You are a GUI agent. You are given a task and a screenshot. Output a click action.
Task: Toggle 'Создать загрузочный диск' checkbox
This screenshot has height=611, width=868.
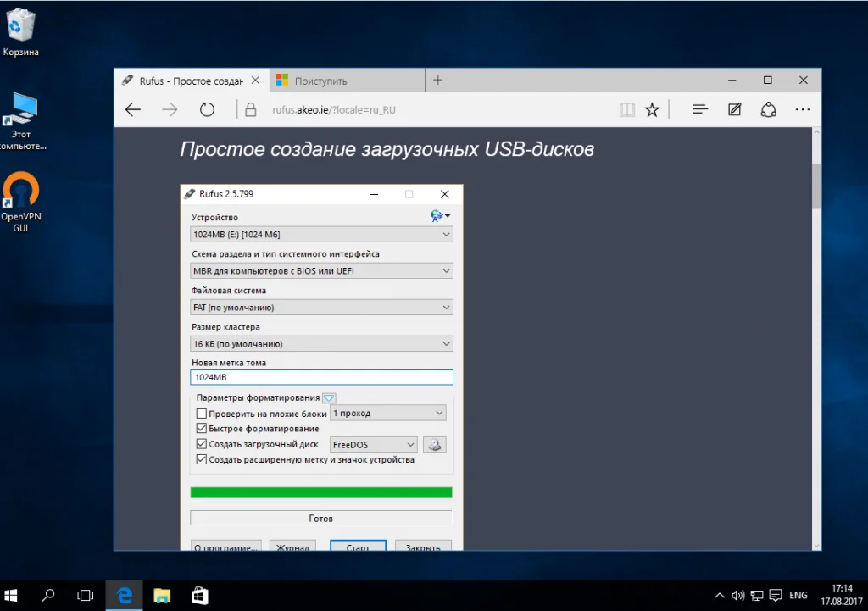point(202,444)
